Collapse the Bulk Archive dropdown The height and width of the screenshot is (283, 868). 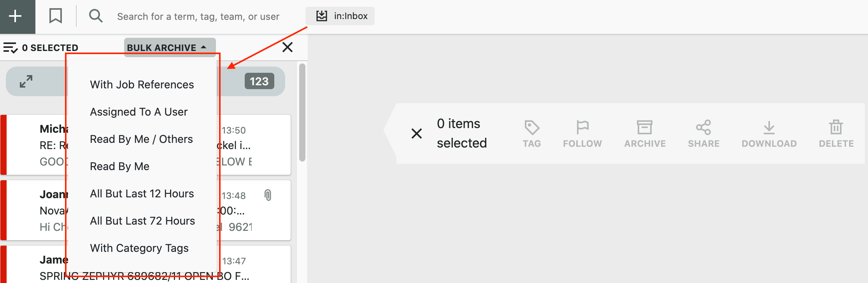pyautogui.click(x=170, y=47)
